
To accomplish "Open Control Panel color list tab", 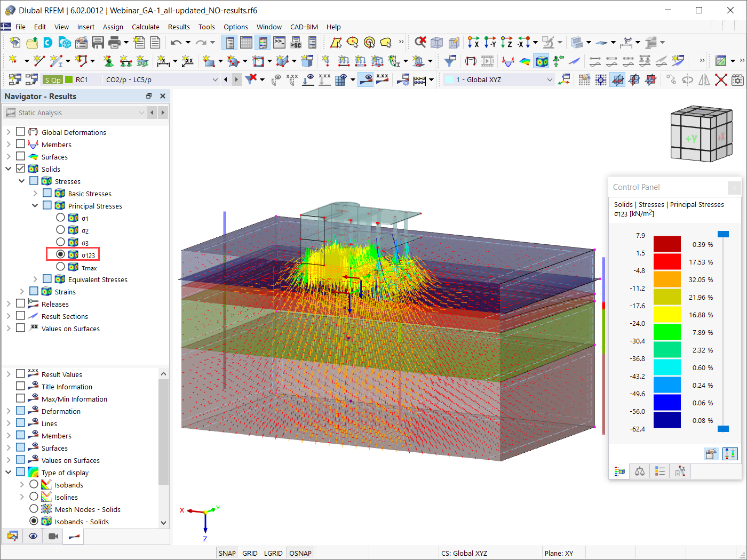I will (659, 471).
